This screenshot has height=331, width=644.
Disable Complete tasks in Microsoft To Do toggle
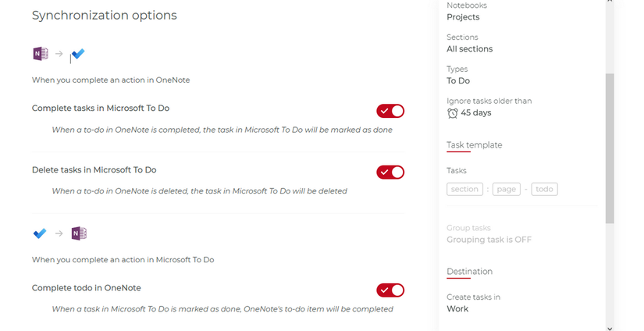(390, 111)
